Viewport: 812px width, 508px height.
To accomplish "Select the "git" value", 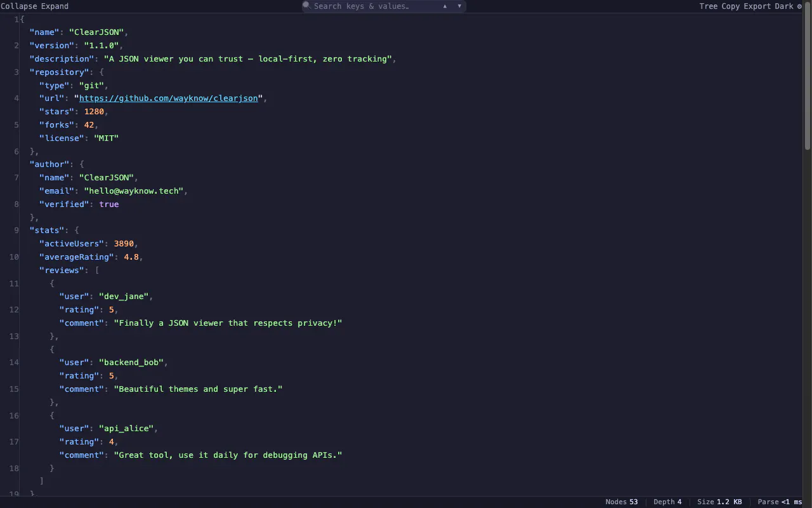I will click(92, 85).
